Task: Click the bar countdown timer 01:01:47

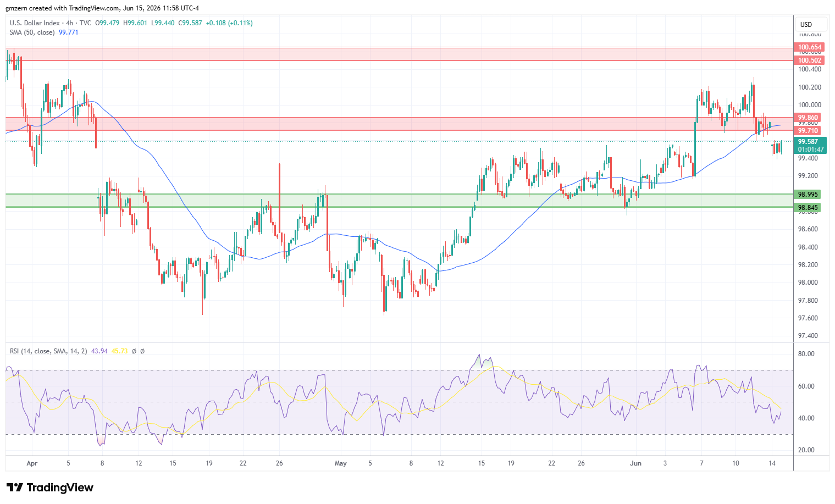Action: click(x=811, y=149)
